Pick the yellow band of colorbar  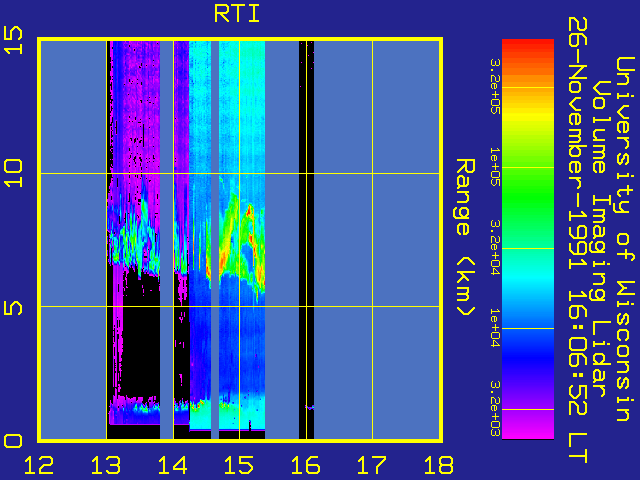(528, 116)
